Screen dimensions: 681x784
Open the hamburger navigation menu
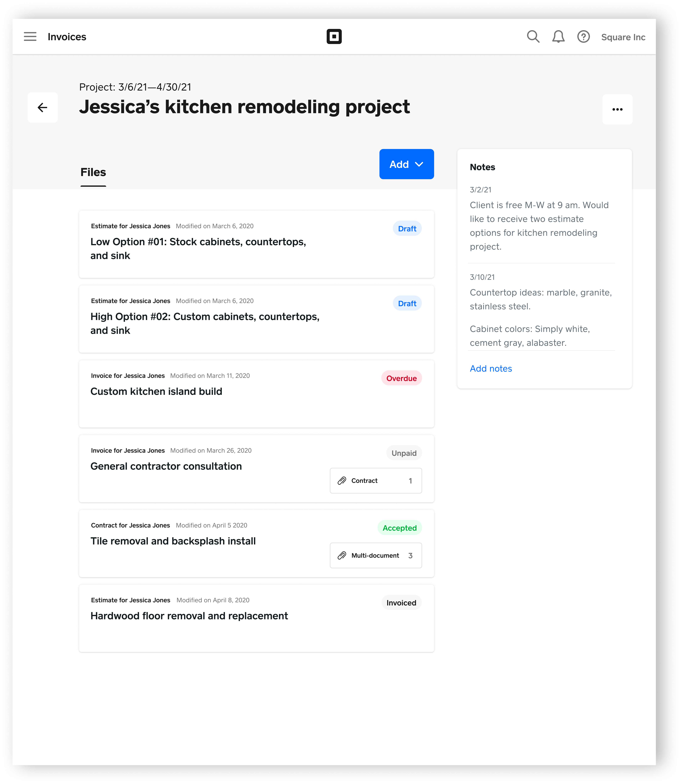(30, 36)
